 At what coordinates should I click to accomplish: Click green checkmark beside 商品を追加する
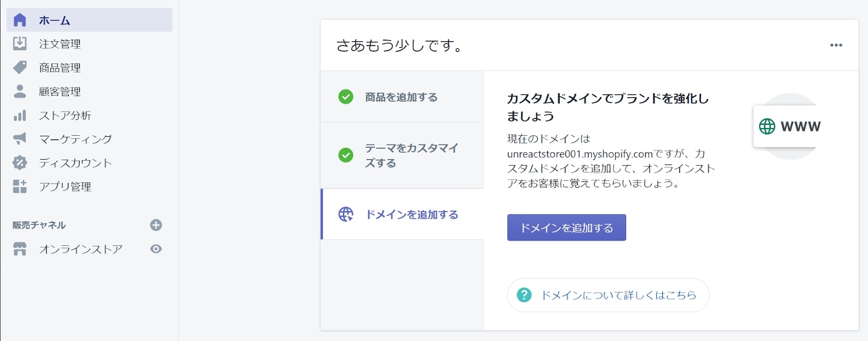[x=346, y=97]
